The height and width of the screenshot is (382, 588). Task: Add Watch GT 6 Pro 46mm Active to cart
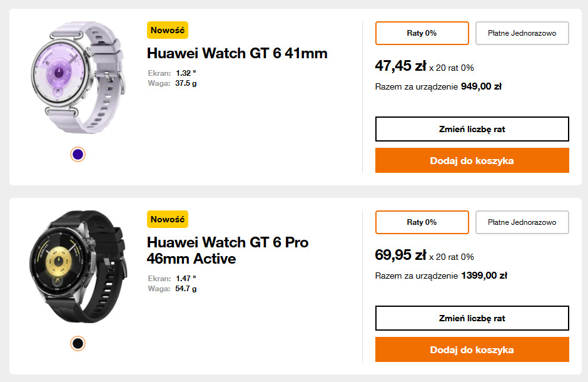point(472,349)
